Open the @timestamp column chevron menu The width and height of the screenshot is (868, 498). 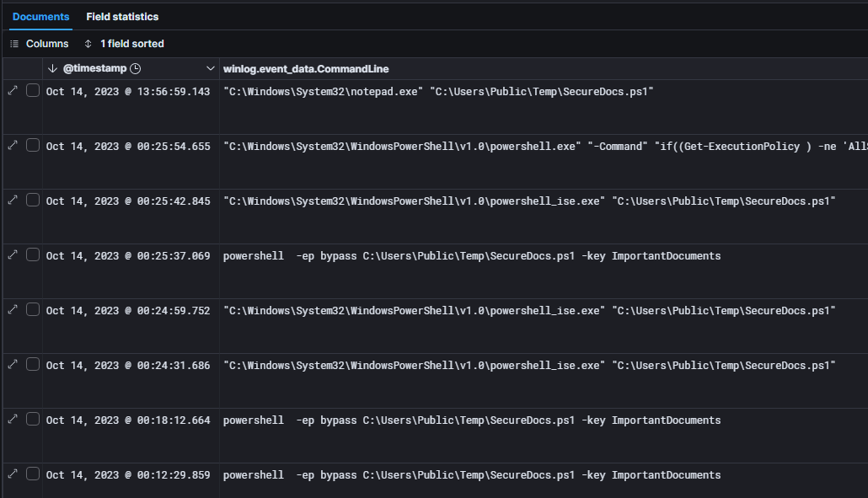pyautogui.click(x=211, y=68)
